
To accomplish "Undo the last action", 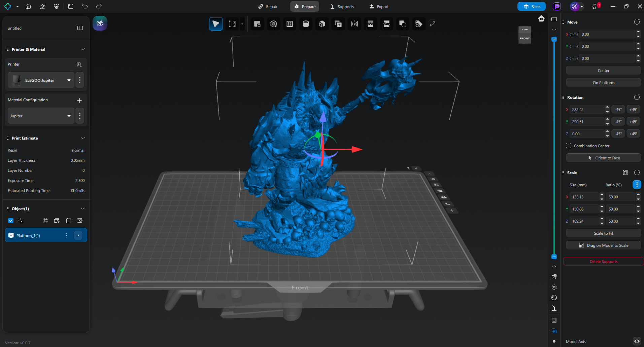I will click(85, 6).
